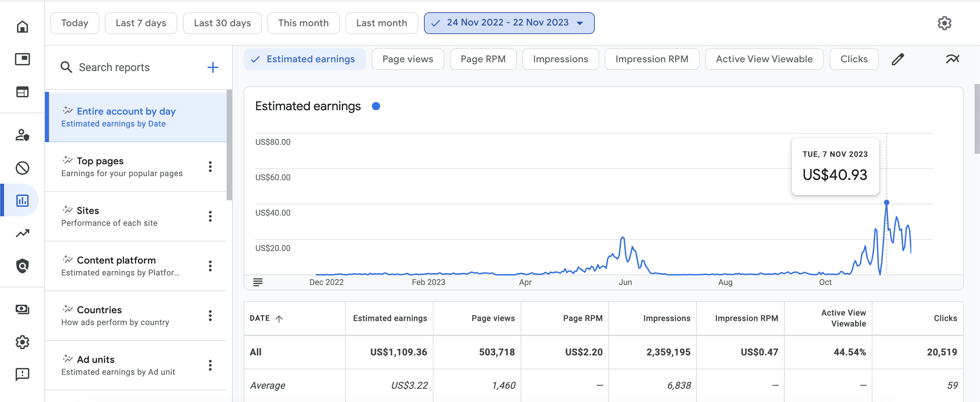Open more options for Top pages
The height and width of the screenshot is (402, 980).
(x=210, y=167)
